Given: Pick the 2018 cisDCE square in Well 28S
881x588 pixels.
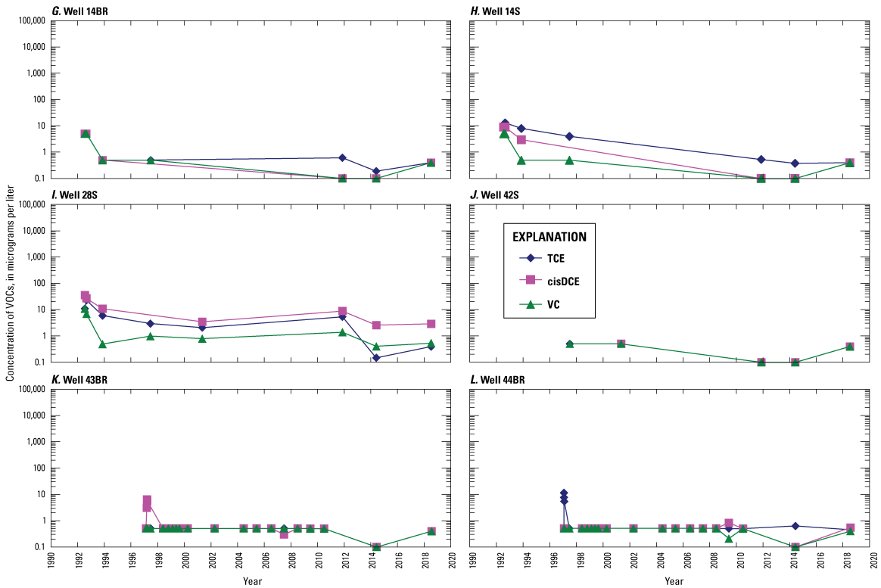Looking at the screenshot, I should click(x=431, y=324).
